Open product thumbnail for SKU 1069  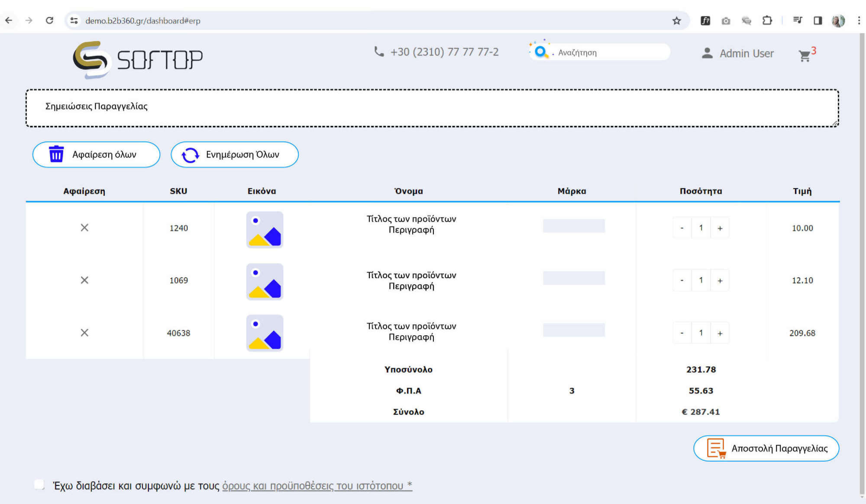coord(265,282)
